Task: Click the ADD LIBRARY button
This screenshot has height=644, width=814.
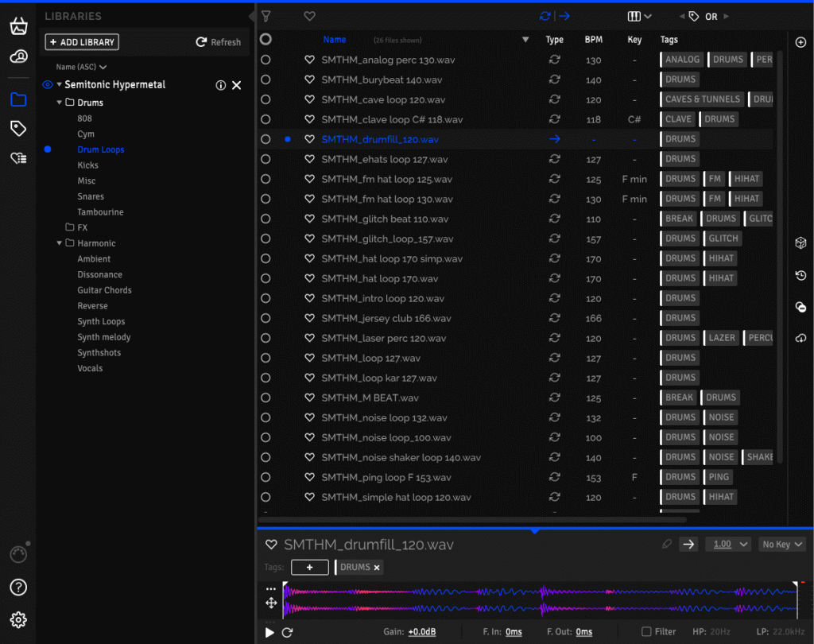Action: coord(82,42)
